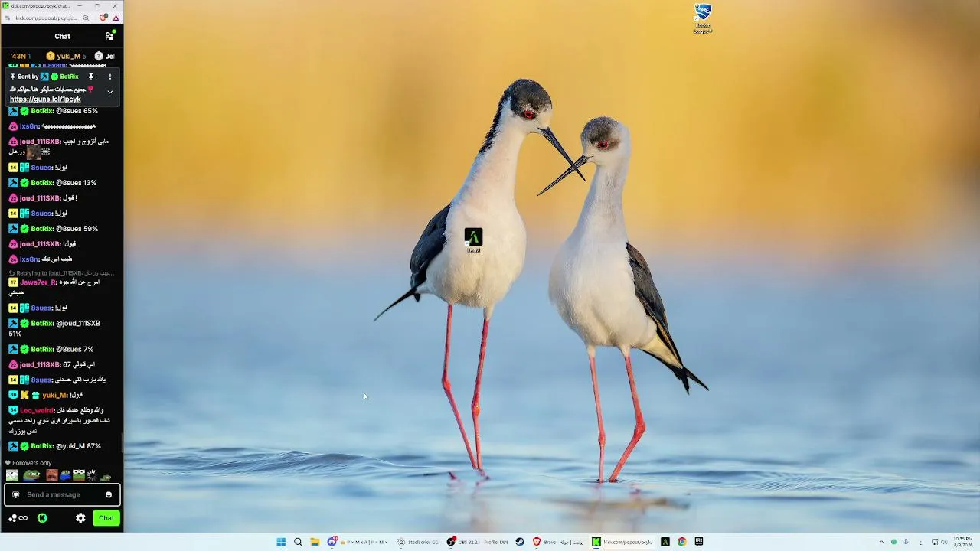Click the green Kick K icon
Viewport: 980px width, 551px height.
point(42,518)
